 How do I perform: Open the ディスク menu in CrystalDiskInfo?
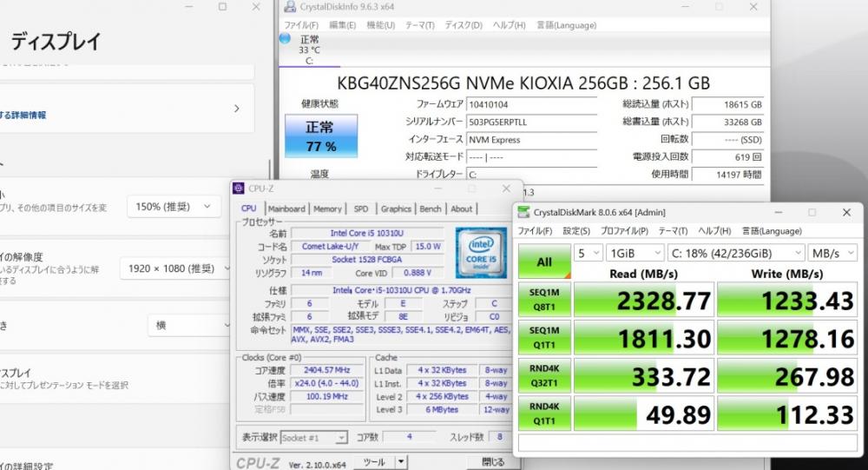pyautogui.click(x=464, y=25)
